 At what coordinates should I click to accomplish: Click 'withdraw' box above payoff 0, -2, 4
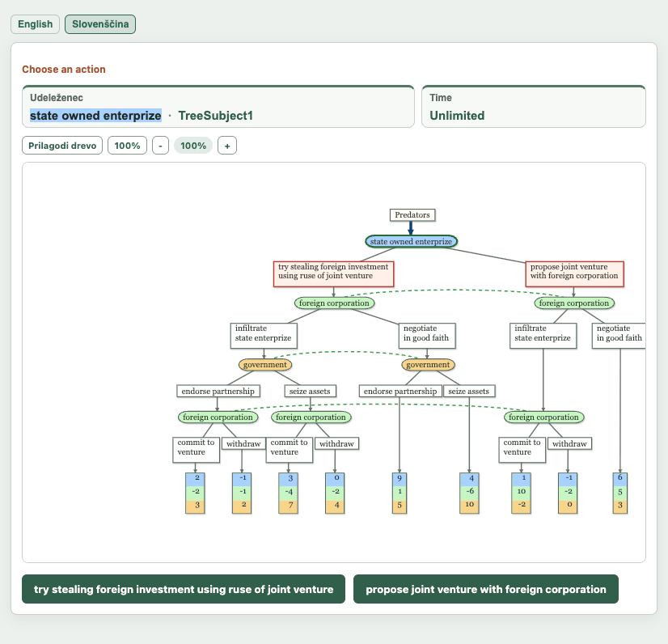click(336, 443)
